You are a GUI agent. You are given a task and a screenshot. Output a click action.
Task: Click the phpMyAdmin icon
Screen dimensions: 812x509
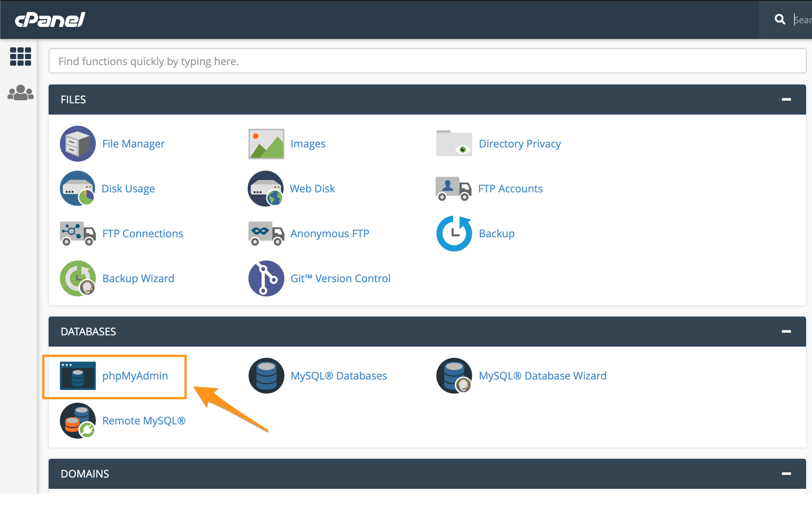click(78, 376)
